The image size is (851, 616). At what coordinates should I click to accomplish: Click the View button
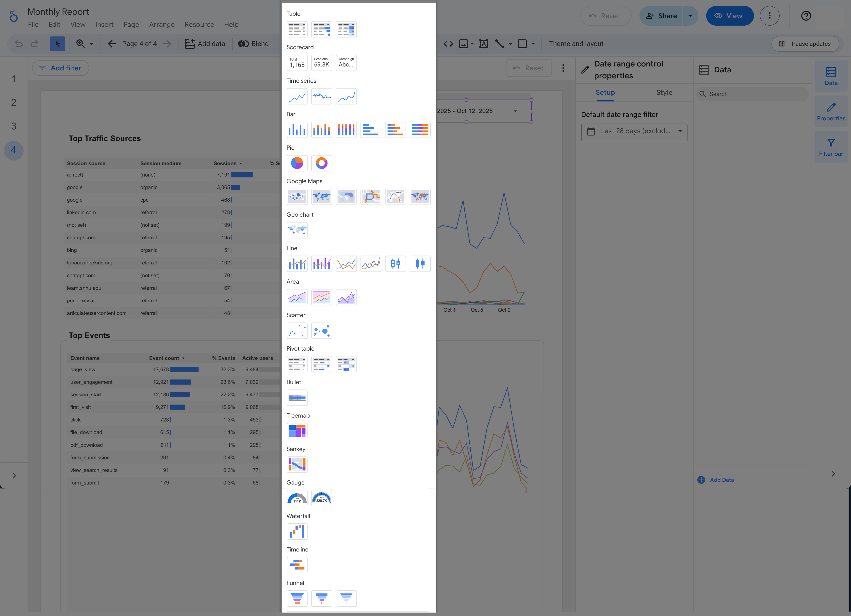(x=729, y=16)
